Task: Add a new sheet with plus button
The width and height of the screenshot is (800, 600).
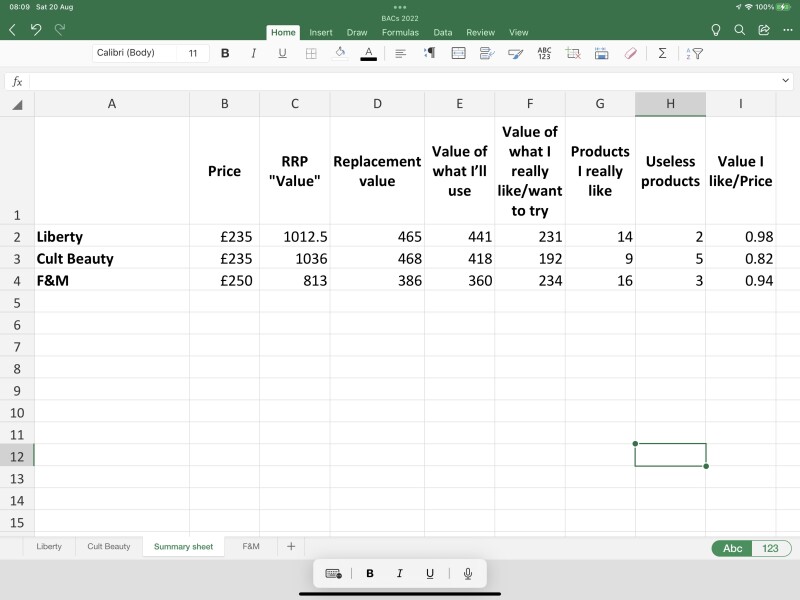Action: click(x=291, y=547)
